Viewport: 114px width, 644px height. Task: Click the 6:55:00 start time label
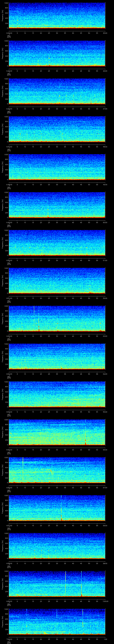pos(9,450)
